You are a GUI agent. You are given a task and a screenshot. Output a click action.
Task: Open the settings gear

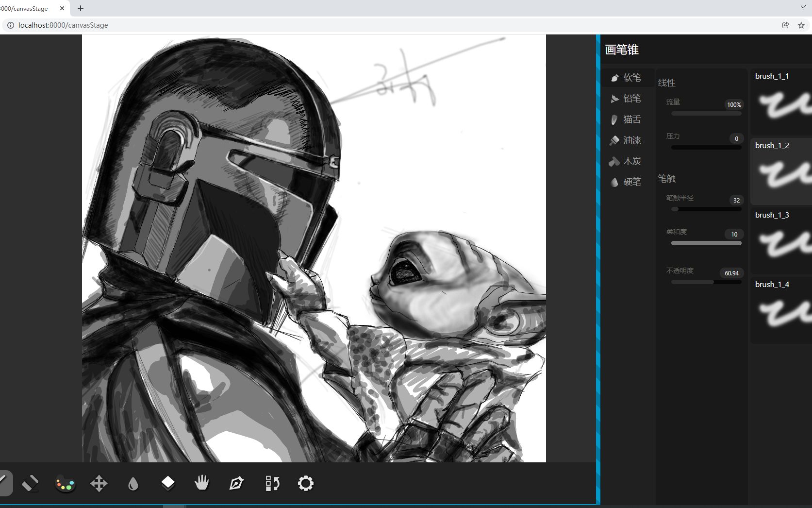(306, 483)
